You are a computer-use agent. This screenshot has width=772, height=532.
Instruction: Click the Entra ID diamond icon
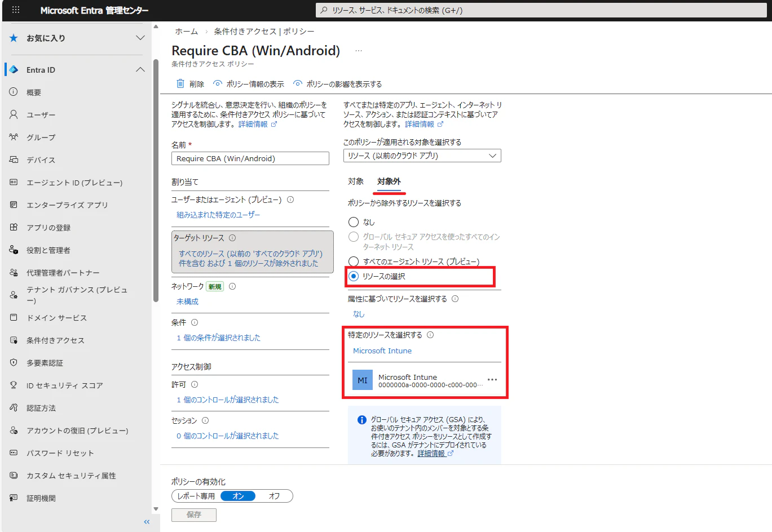click(14, 70)
